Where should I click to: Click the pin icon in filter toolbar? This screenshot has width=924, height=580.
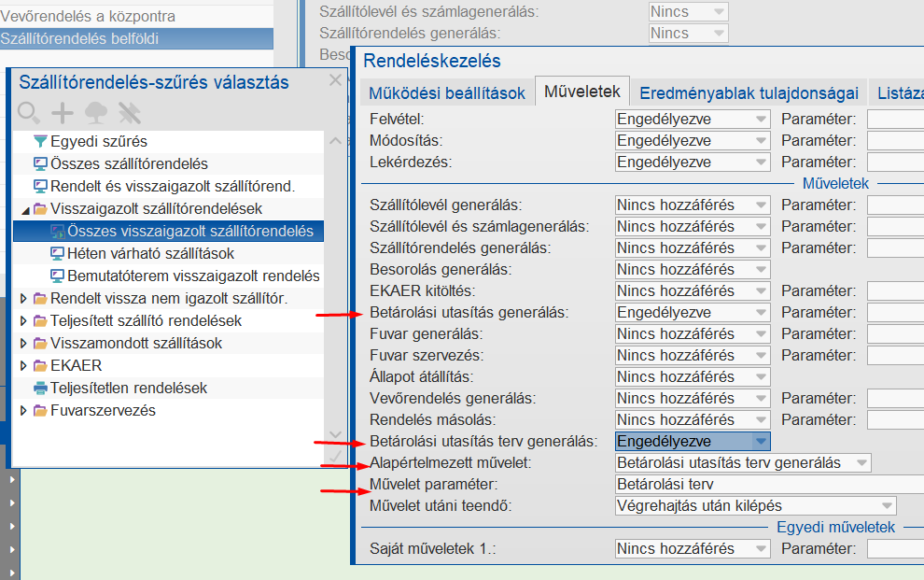[130, 113]
